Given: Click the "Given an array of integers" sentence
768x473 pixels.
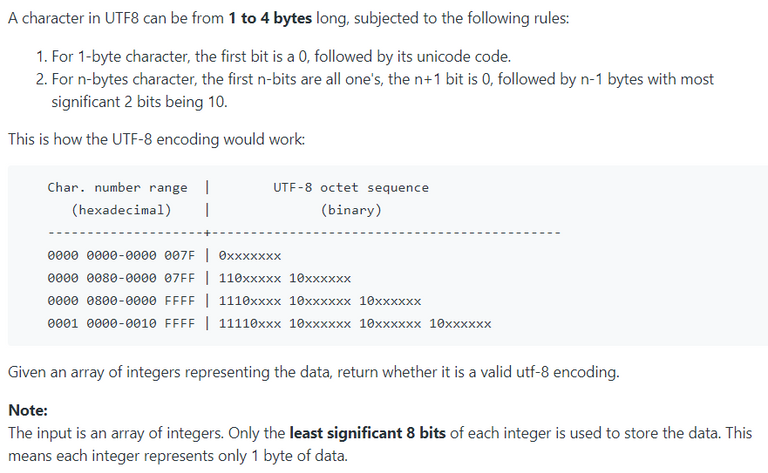Looking at the screenshot, I should pos(314,372).
